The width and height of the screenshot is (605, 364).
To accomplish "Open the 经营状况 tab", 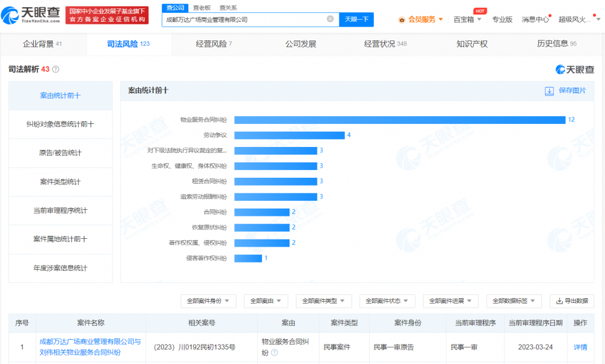I will point(385,44).
